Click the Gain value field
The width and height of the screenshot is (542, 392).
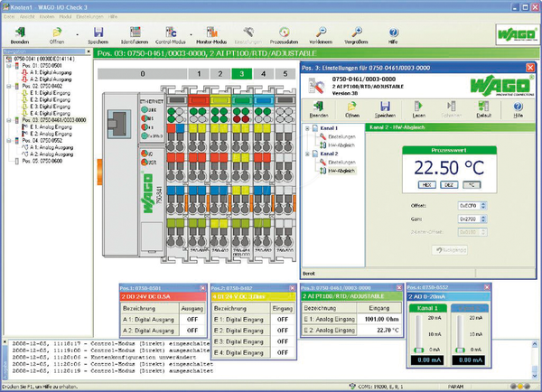point(469,219)
